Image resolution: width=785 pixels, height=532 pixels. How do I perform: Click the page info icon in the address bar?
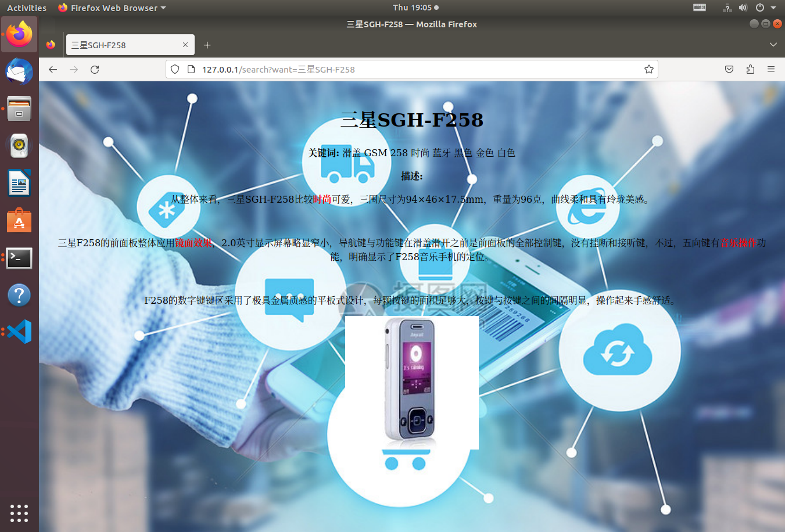[191, 70]
